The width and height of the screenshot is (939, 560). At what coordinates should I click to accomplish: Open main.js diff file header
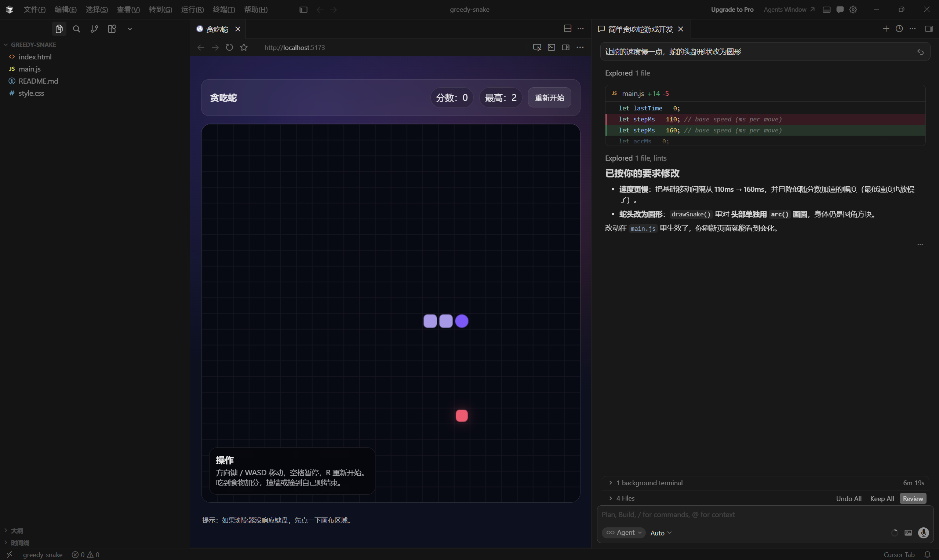[765, 94]
